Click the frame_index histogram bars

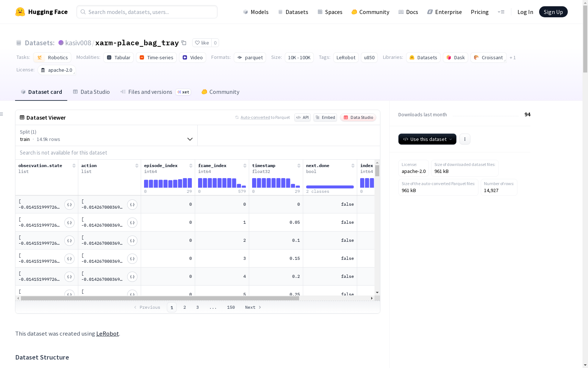(x=222, y=183)
